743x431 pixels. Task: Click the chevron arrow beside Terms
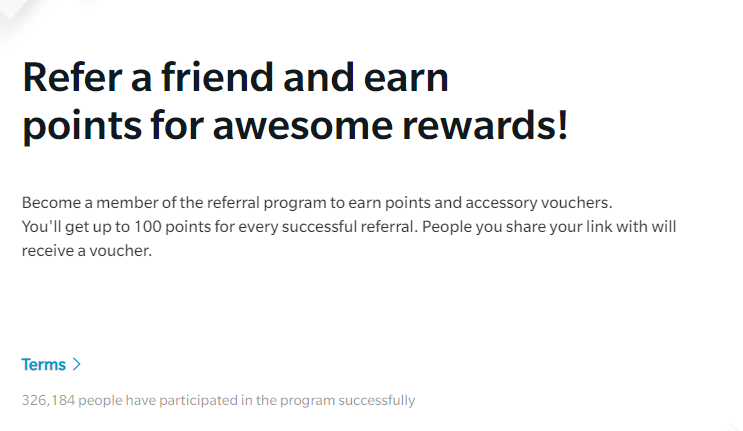tap(77, 365)
